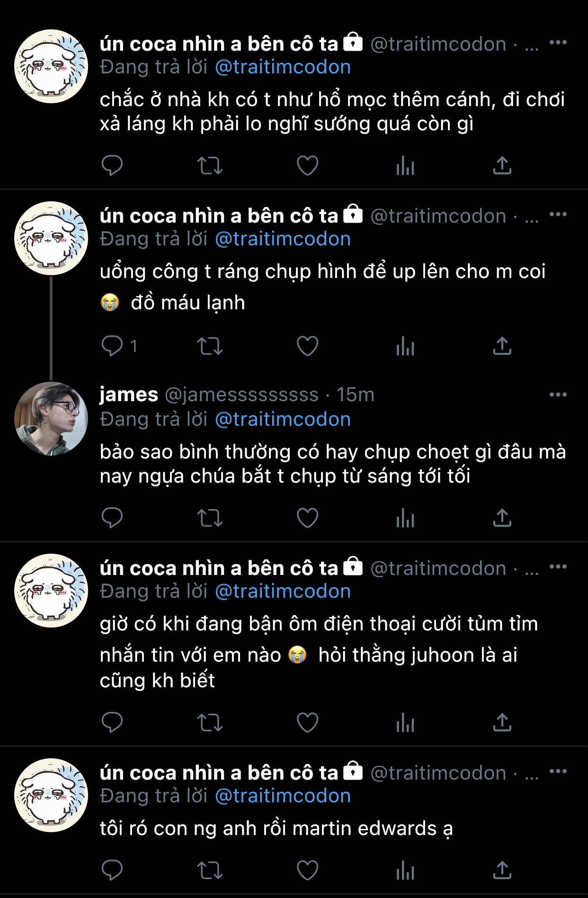Retweet james's reply
This screenshot has height=898, width=588.
tap(210, 518)
